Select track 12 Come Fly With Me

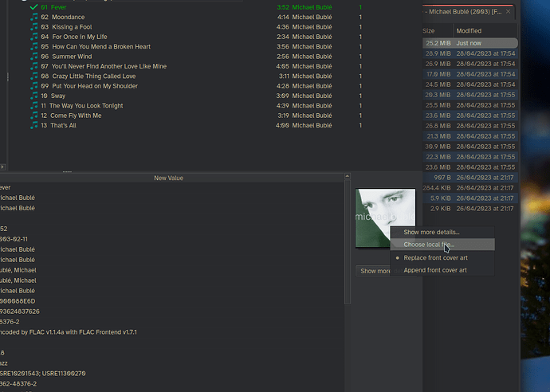pyautogui.click(x=196, y=115)
